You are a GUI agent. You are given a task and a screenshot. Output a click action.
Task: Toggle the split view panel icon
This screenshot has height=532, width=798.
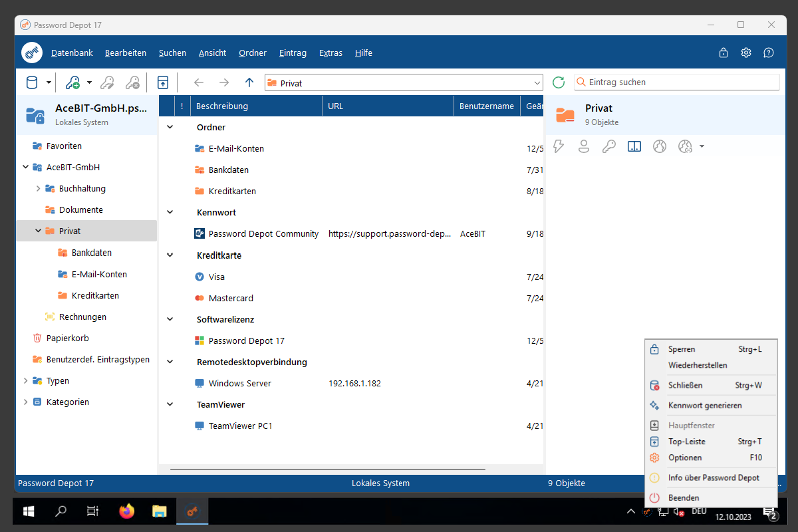634,146
